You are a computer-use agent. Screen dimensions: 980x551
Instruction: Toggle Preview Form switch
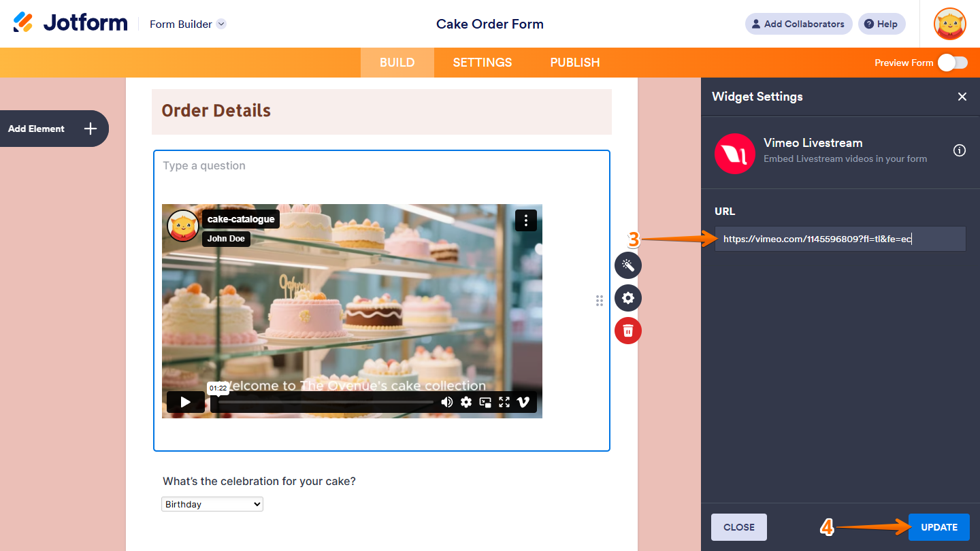click(x=953, y=62)
